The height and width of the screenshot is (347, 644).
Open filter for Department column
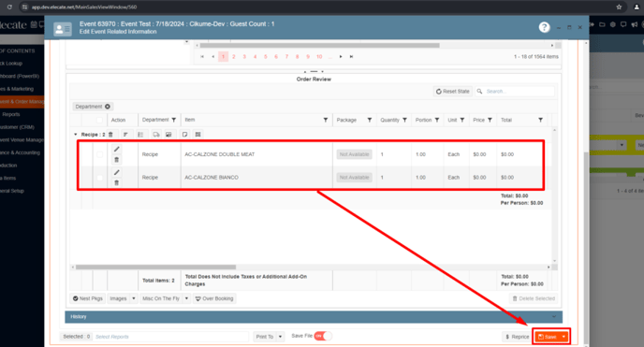(x=174, y=120)
